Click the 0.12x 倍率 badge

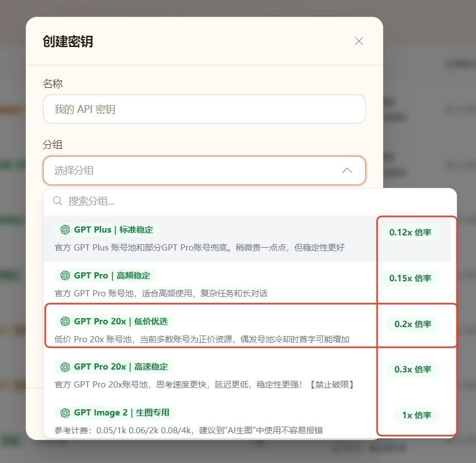pyautogui.click(x=410, y=233)
